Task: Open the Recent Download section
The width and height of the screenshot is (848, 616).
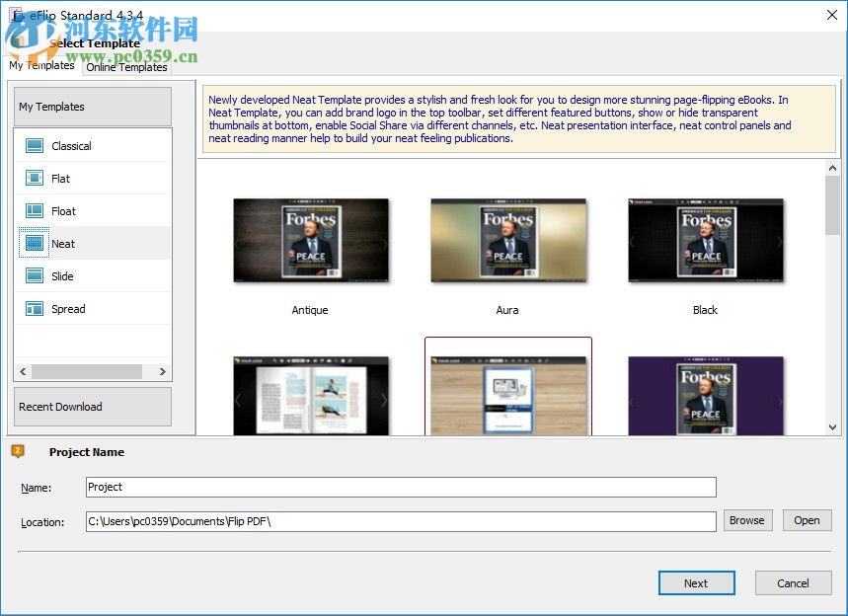Action: pyautogui.click(x=62, y=406)
